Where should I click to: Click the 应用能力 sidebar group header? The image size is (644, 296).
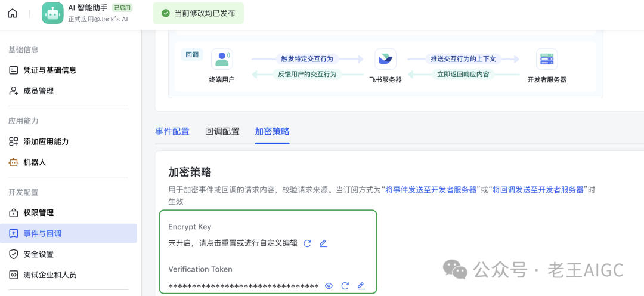tap(23, 121)
